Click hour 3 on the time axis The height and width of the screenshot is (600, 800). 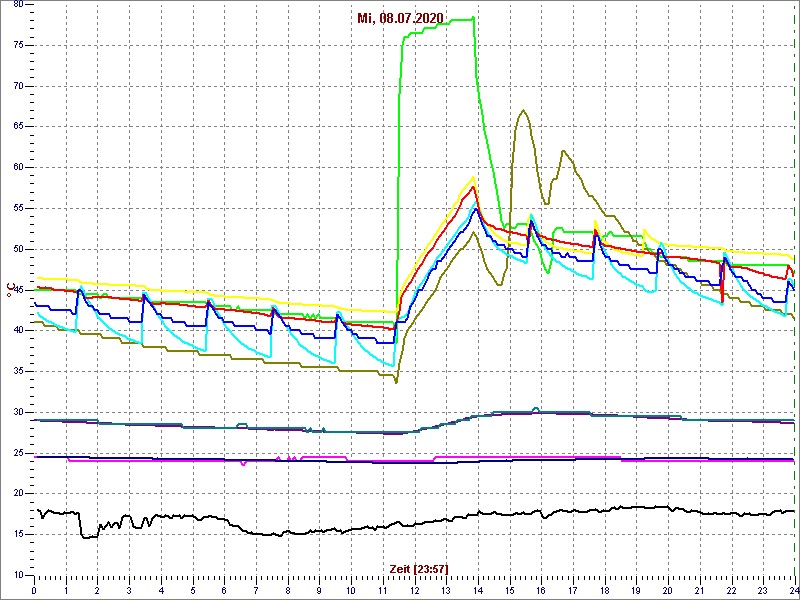(x=129, y=589)
